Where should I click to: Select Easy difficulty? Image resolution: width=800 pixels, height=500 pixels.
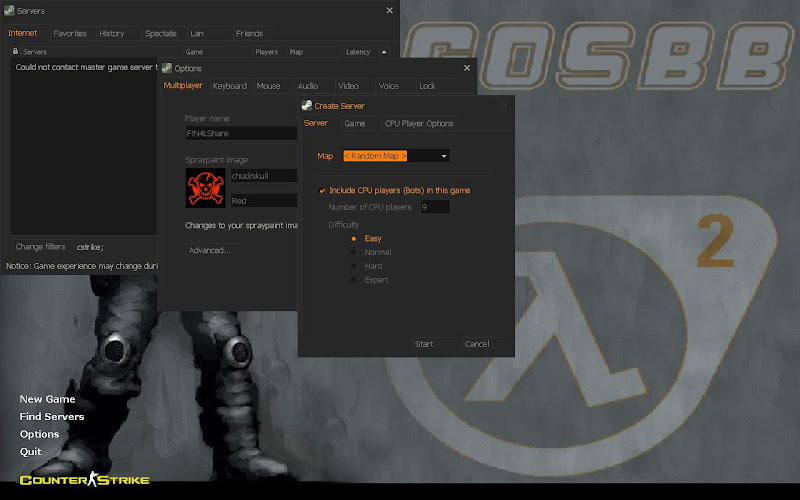pos(354,239)
